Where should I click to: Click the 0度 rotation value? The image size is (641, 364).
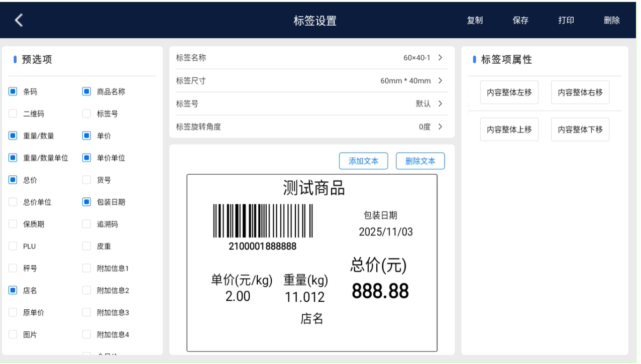pos(424,127)
